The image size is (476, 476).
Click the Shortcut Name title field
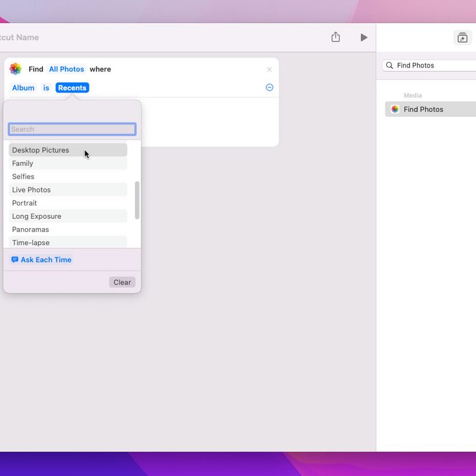19,38
